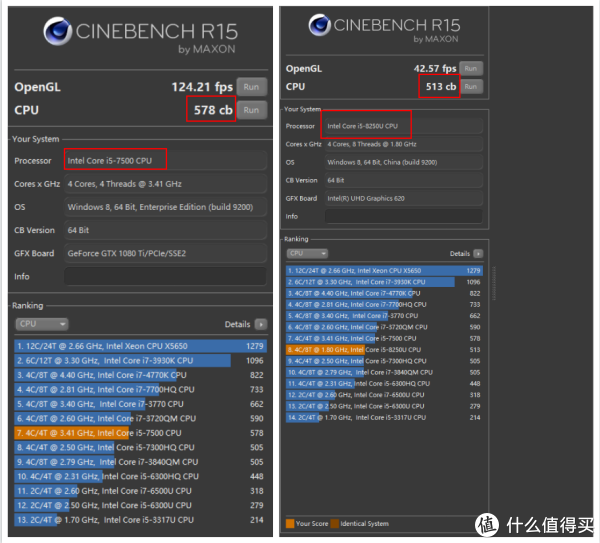Click the Info field in the left window
The image size is (600, 543).
click(165, 276)
